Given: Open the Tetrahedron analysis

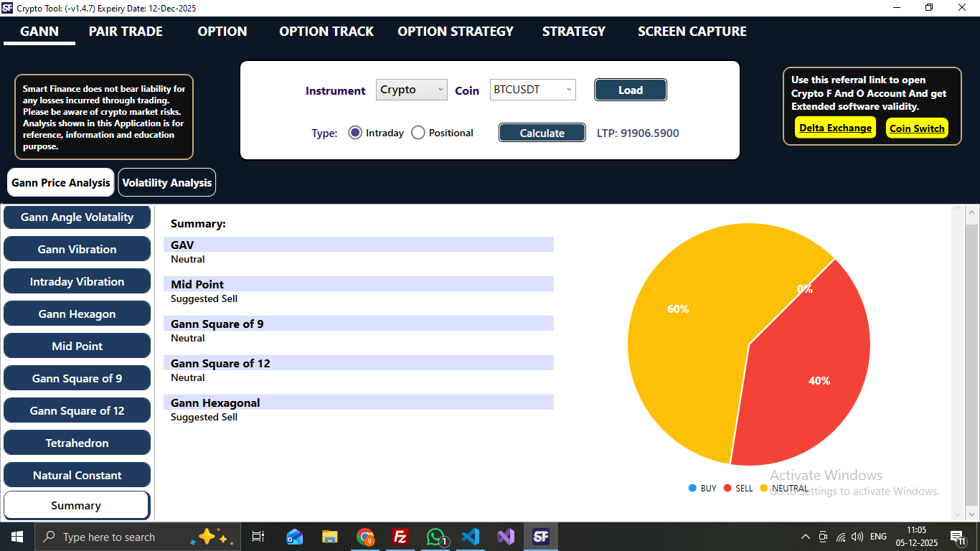Looking at the screenshot, I should 77,442.
